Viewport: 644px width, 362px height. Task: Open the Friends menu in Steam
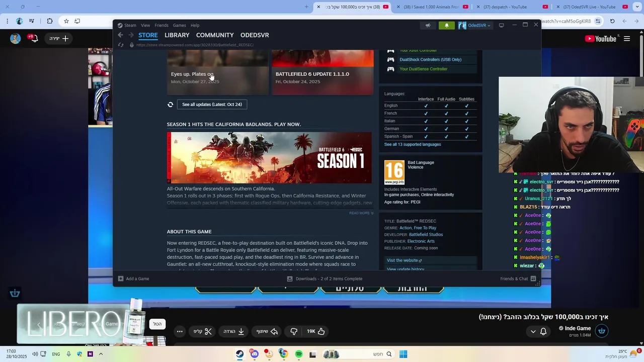pyautogui.click(x=162, y=25)
